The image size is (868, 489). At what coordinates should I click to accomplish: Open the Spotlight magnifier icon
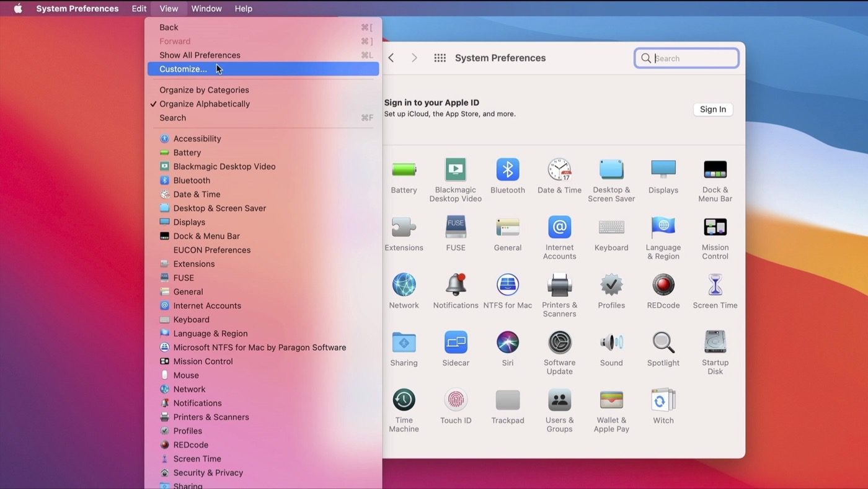663,343
